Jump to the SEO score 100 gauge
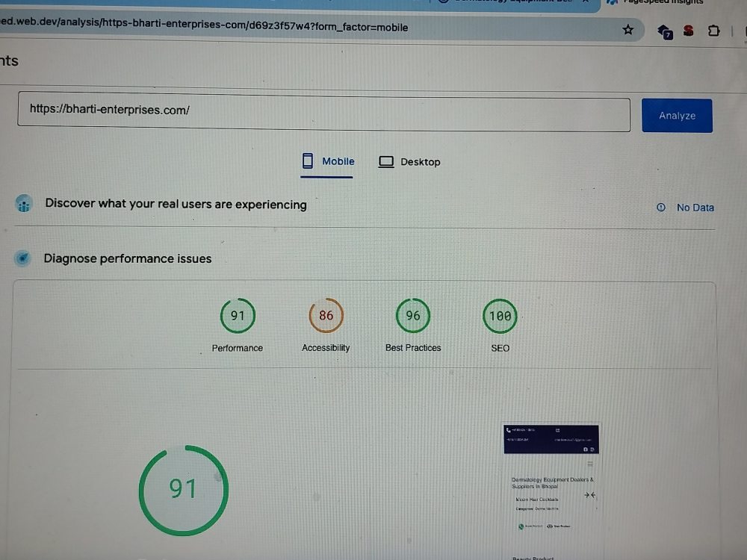This screenshot has height=560, width=747. click(x=500, y=316)
